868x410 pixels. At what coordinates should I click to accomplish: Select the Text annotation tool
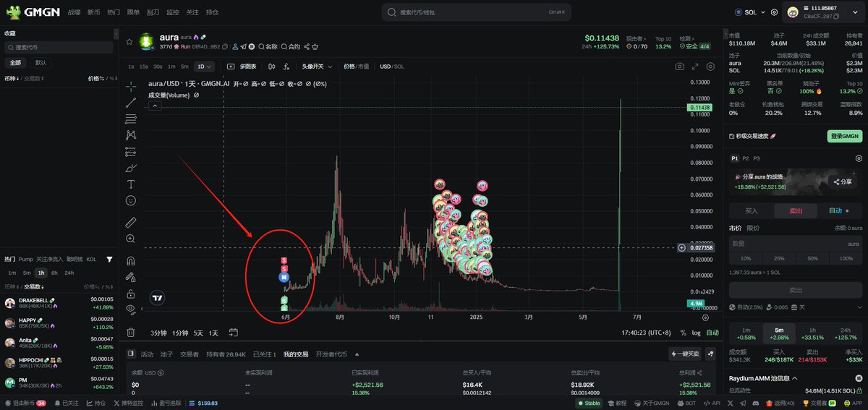point(131,184)
